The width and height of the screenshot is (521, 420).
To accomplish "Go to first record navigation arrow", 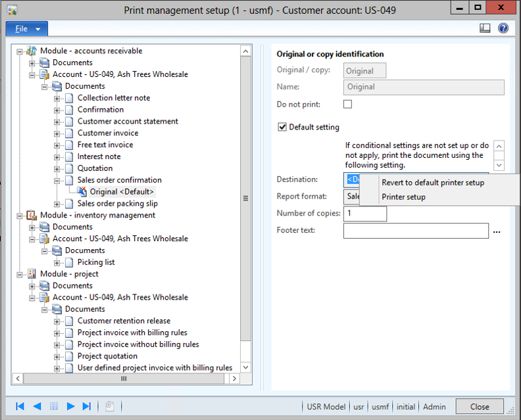I will click(x=20, y=406).
